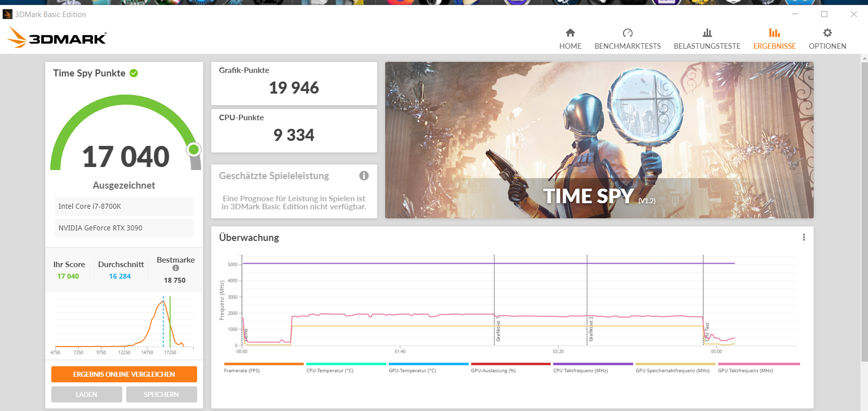Toggle CPU Taktfrequenz (MHz) legend entry
The width and height of the screenshot is (868, 411).
(593, 368)
